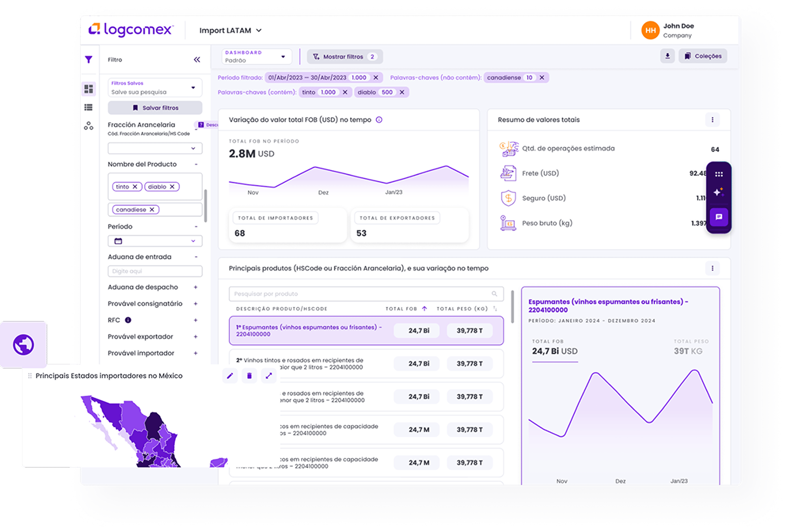Click the purple filter funnel sidebar icon
This screenshot has height=532, width=788.
(89, 60)
